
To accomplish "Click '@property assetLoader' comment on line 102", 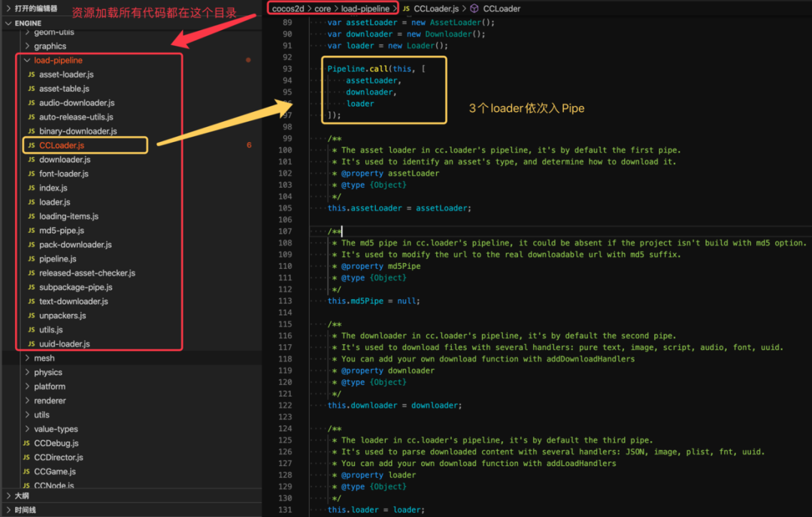I will [390, 174].
